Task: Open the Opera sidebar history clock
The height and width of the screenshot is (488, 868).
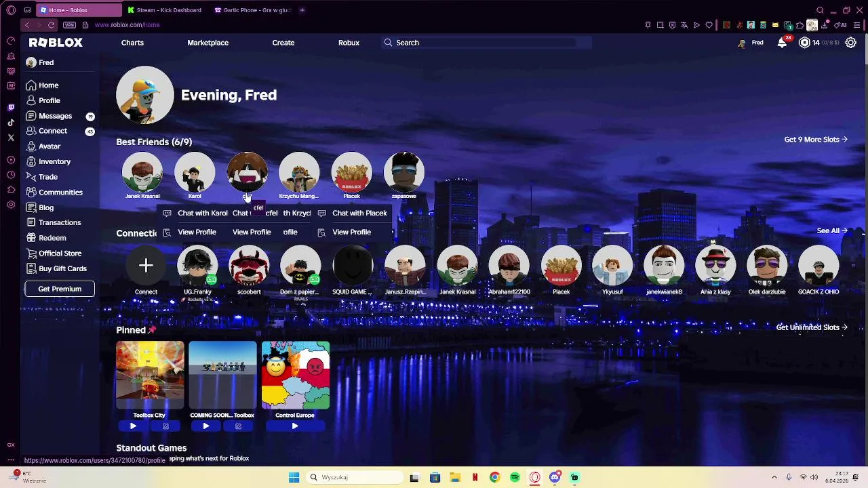Action: point(11,175)
